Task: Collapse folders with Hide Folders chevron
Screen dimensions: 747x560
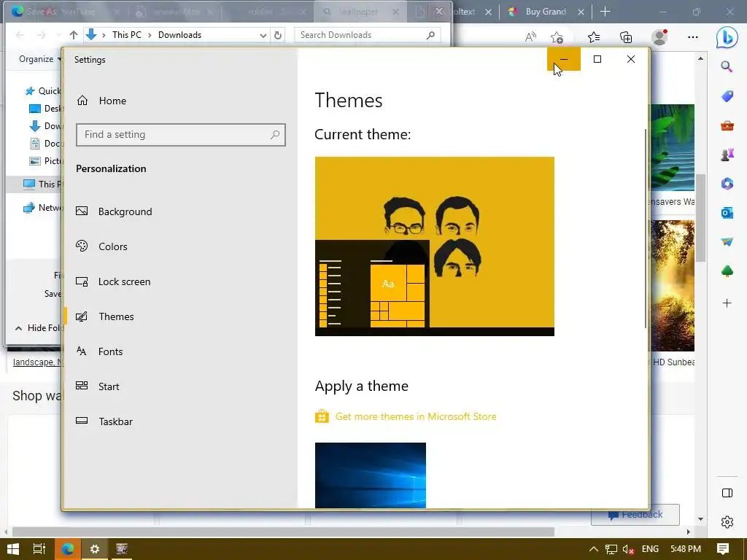Action: (18, 328)
